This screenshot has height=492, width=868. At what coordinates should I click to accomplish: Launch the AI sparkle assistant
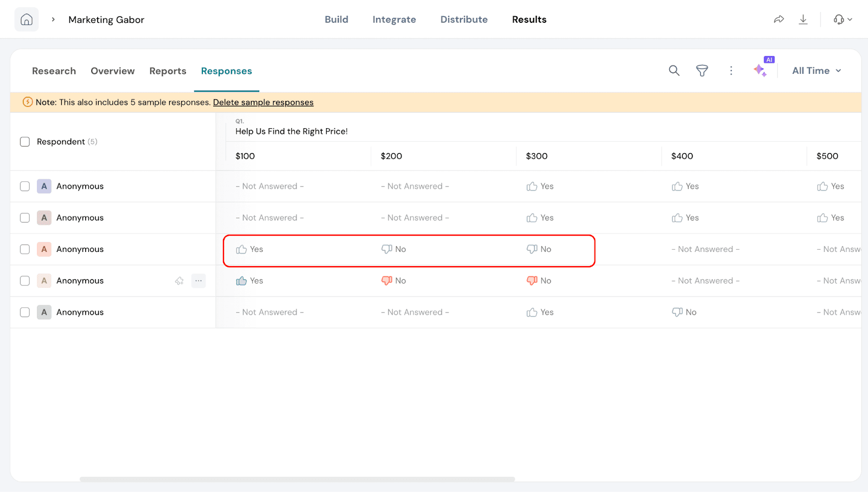760,70
